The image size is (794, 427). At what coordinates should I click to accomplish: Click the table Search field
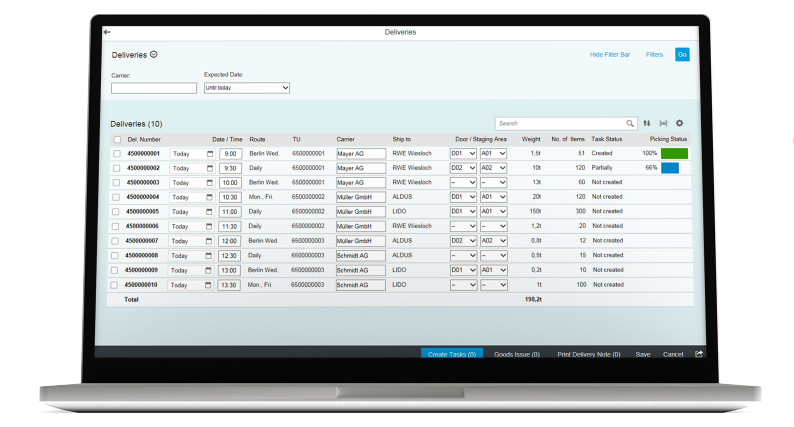pos(566,123)
